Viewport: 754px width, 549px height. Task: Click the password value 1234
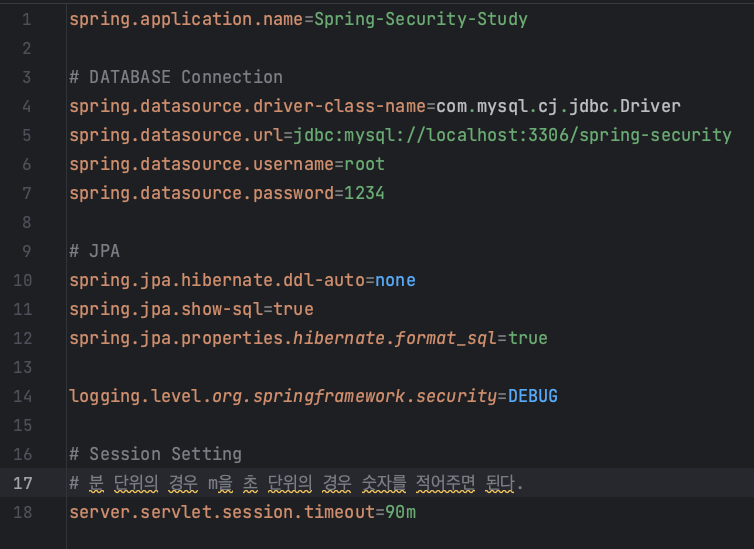364,193
